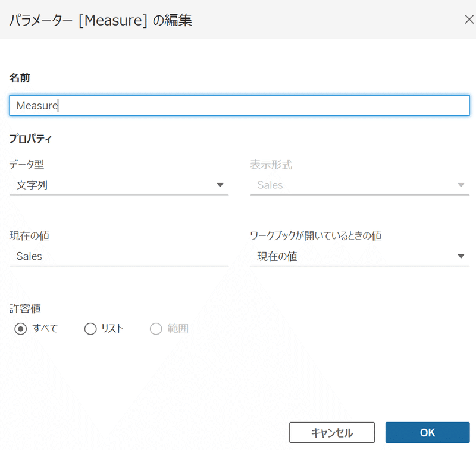Click the 現在の値 field containing Sales

click(119, 256)
